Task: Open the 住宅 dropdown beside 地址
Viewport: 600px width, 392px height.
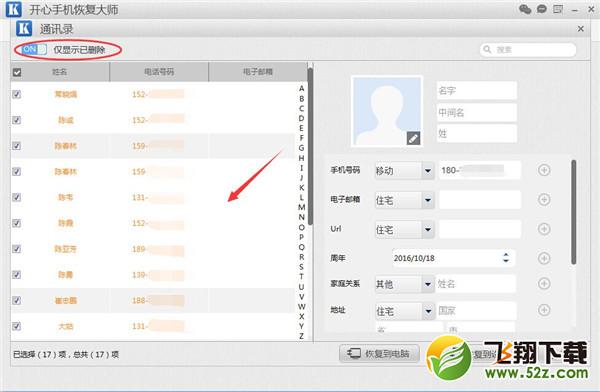Action: pos(404,311)
